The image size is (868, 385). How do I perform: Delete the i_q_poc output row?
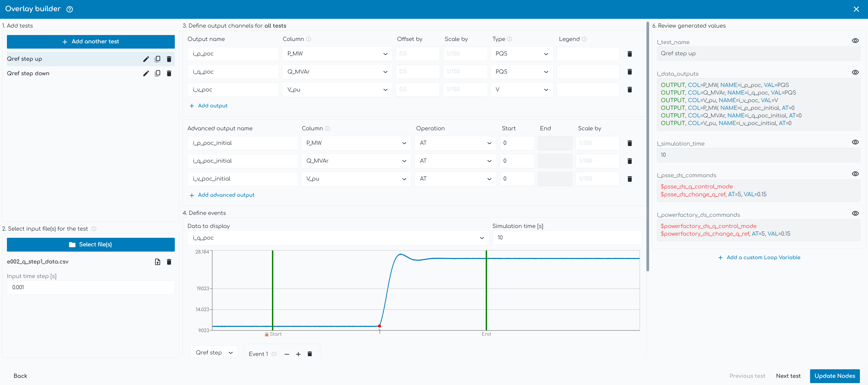coord(630,72)
